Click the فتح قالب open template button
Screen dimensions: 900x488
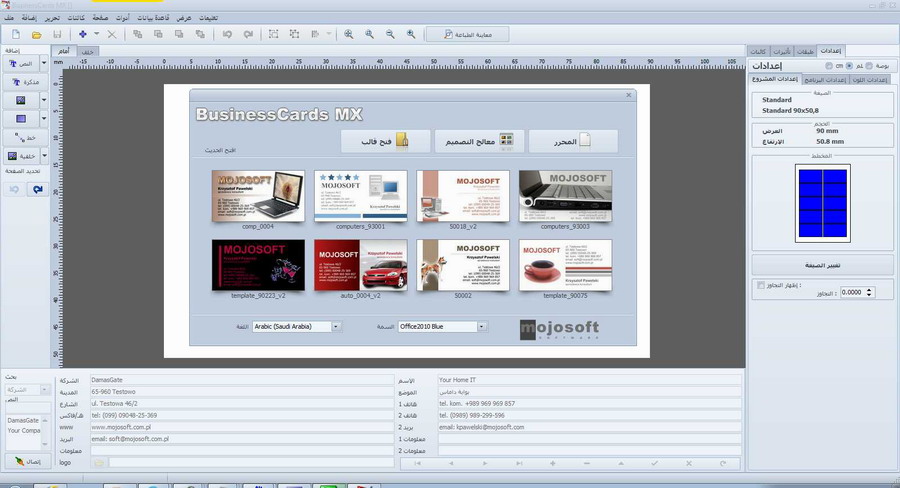[385, 141]
